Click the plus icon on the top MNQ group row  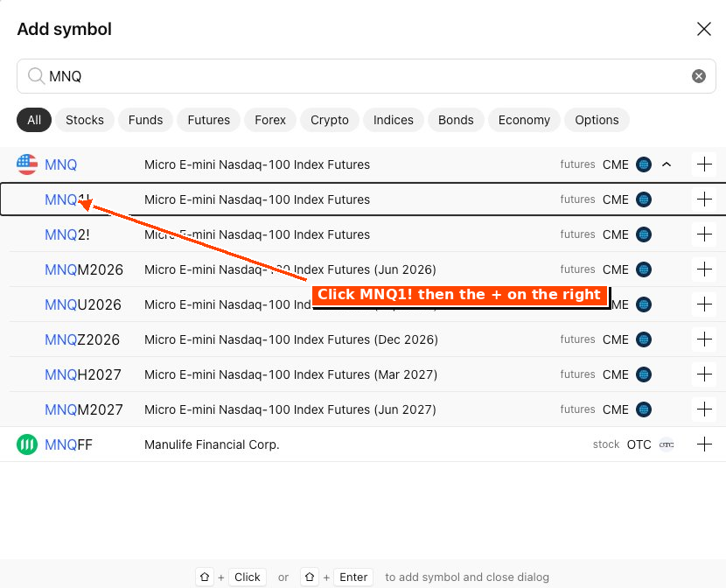704,164
